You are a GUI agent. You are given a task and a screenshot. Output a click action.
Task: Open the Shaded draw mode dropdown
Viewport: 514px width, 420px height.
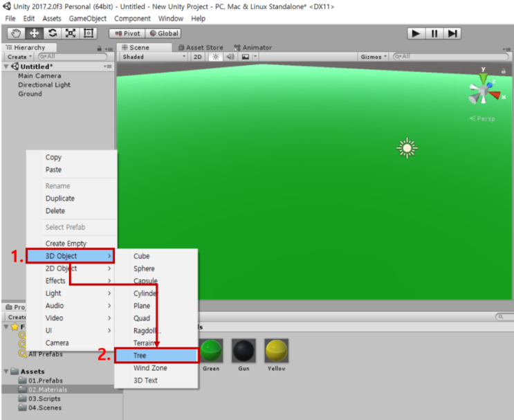tap(154, 57)
